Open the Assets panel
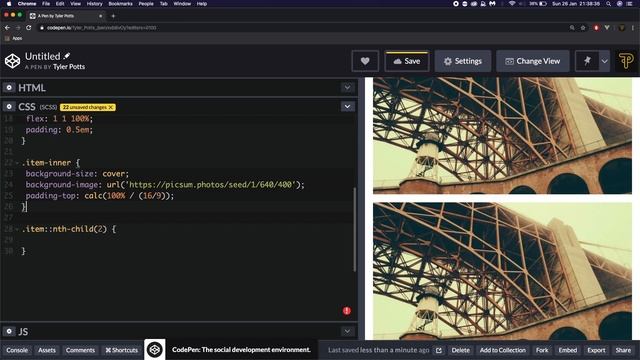The image size is (640, 360). tap(47, 350)
